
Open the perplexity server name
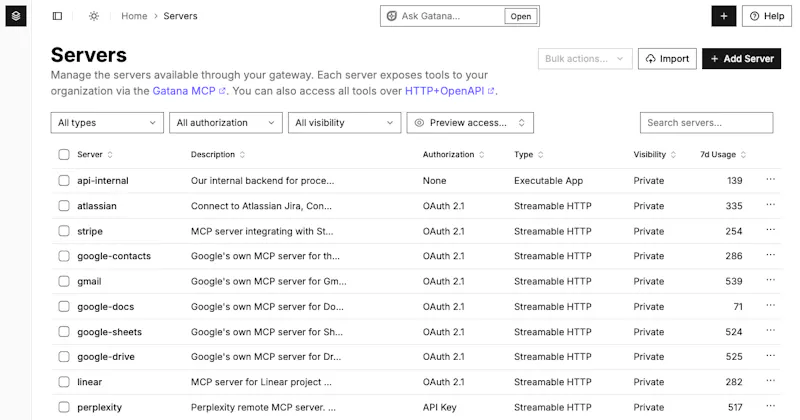[99, 407]
